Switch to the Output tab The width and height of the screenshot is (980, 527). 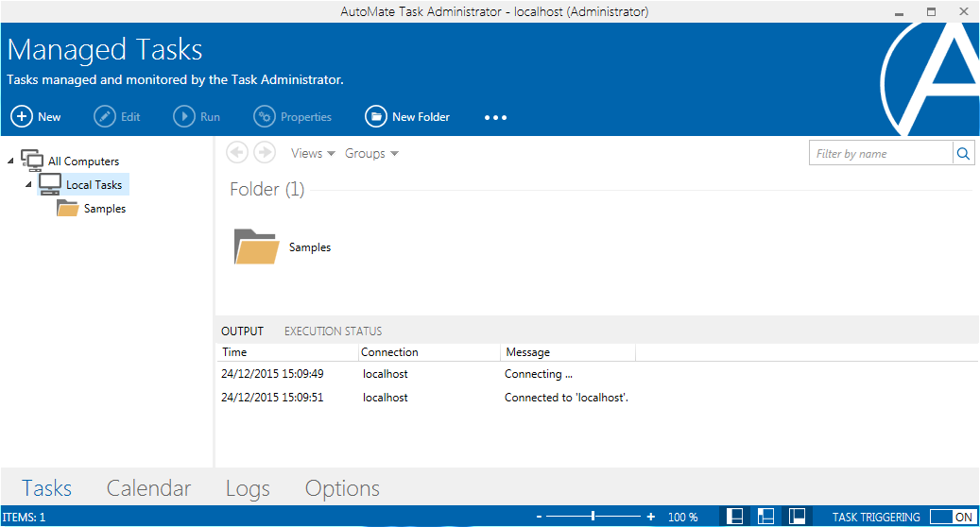pos(243,331)
